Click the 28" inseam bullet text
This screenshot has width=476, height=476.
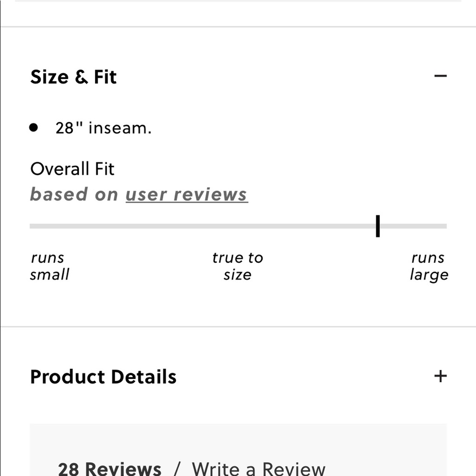103,128
